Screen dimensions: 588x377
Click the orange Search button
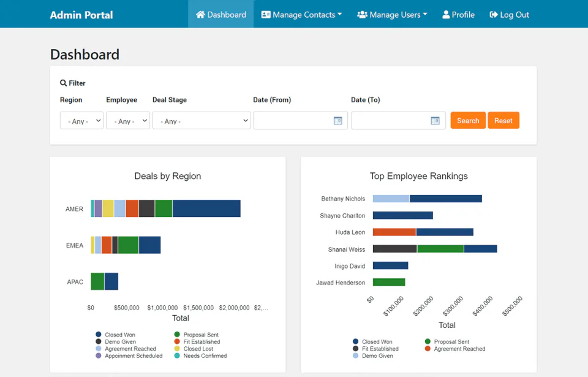click(x=468, y=121)
